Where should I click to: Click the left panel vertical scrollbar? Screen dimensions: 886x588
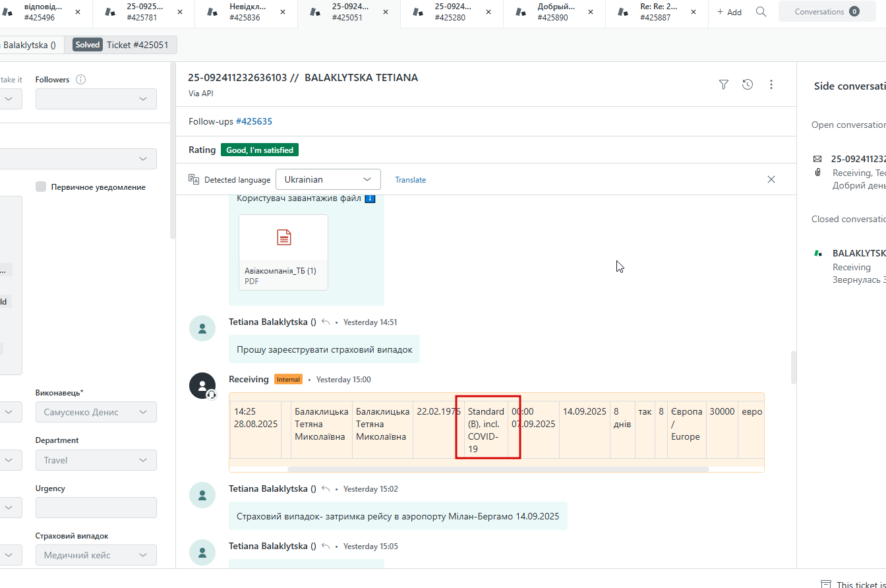(173, 150)
